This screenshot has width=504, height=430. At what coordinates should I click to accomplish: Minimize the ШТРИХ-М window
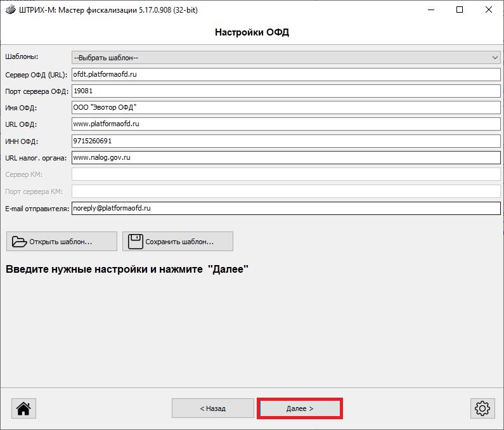(430, 10)
